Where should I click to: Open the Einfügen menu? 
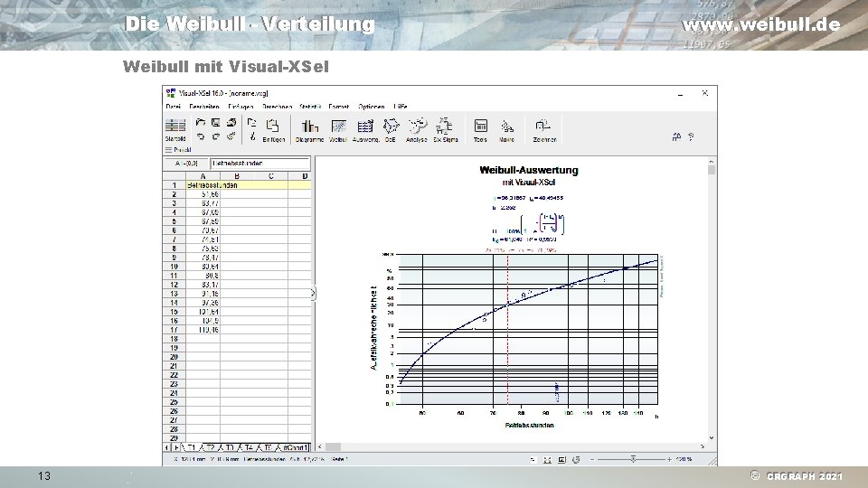tap(241, 107)
